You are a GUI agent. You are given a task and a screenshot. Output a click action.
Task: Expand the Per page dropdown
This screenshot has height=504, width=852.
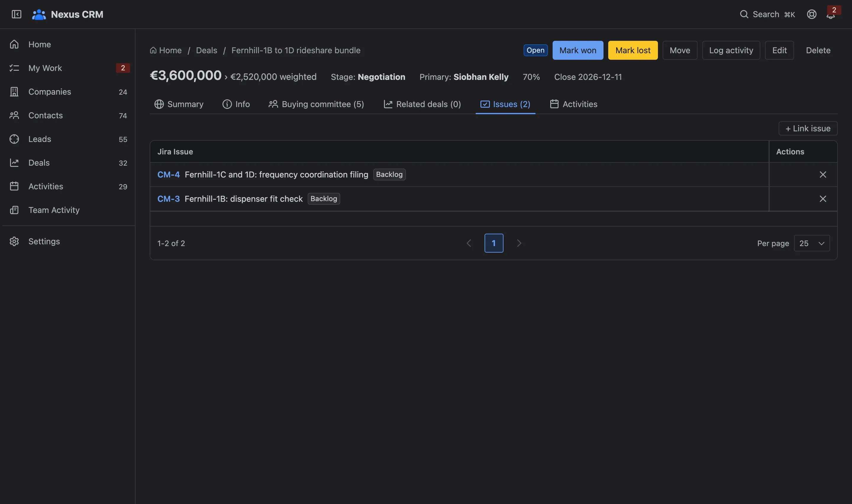pos(811,243)
